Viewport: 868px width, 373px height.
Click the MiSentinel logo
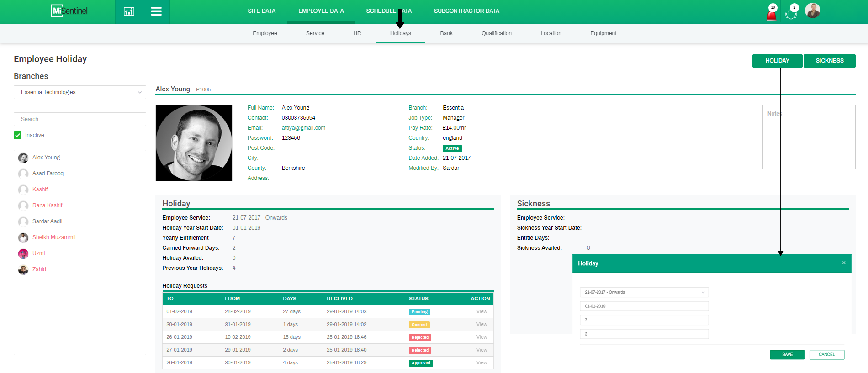coord(69,11)
